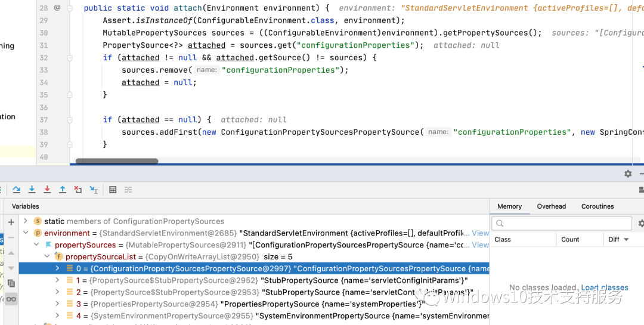This screenshot has height=325, width=644.
Task: Expand element 0 ConfigurationPropertySourcesPropertySource
Action: pyautogui.click(x=57, y=269)
